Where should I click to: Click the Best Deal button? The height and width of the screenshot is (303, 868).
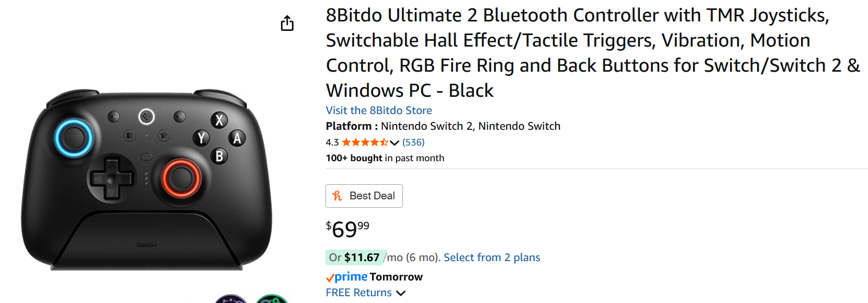(x=364, y=196)
